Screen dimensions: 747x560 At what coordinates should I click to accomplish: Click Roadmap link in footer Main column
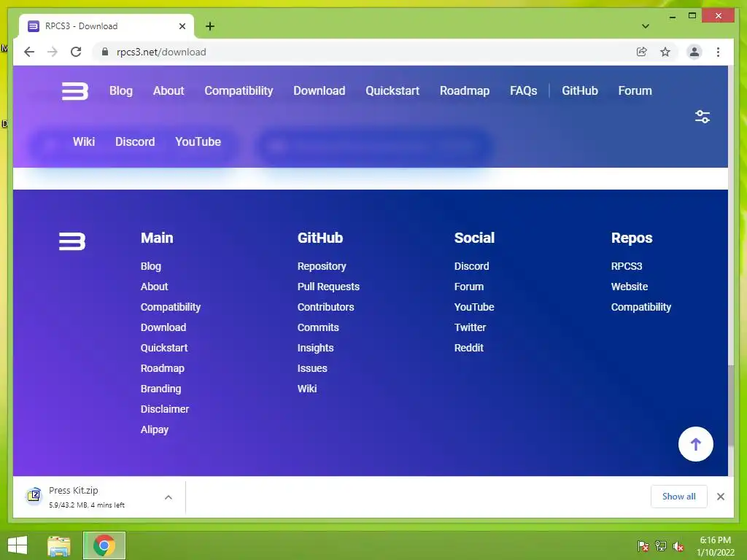pos(162,368)
